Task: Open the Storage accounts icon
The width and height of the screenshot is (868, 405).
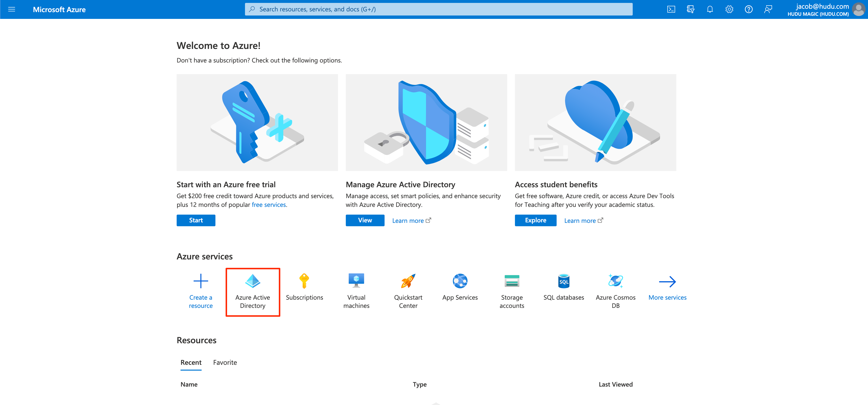Action: point(512,281)
